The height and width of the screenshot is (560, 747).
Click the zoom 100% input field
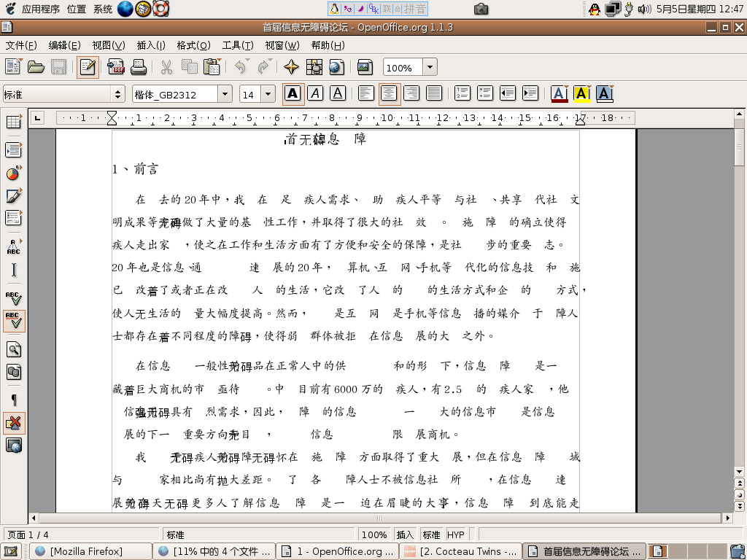click(403, 67)
